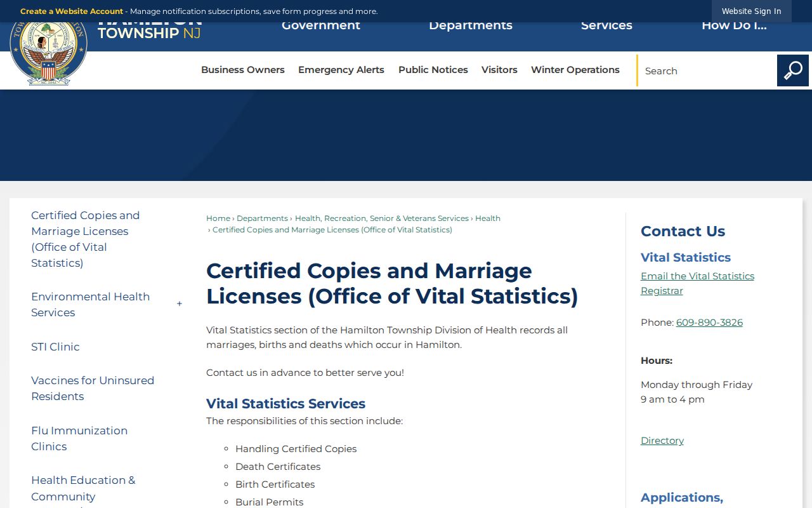Click the Vital Statistics Services heading
The height and width of the screenshot is (508, 812).
(x=285, y=404)
